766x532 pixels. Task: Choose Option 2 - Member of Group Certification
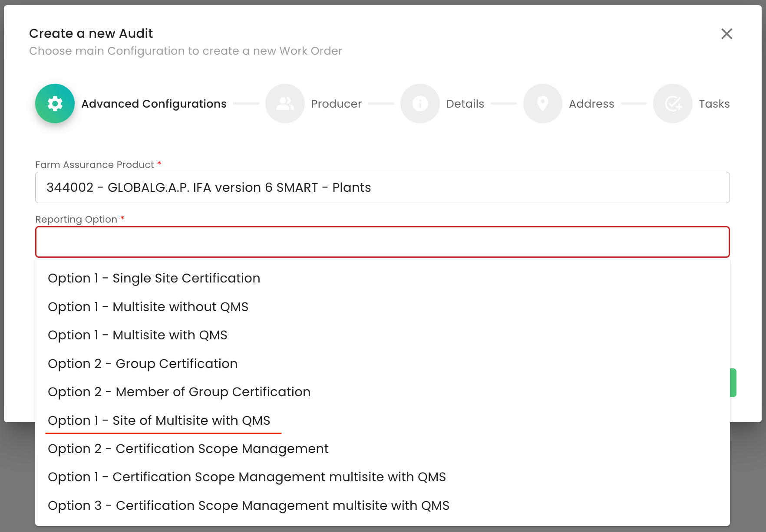pos(383,392)
